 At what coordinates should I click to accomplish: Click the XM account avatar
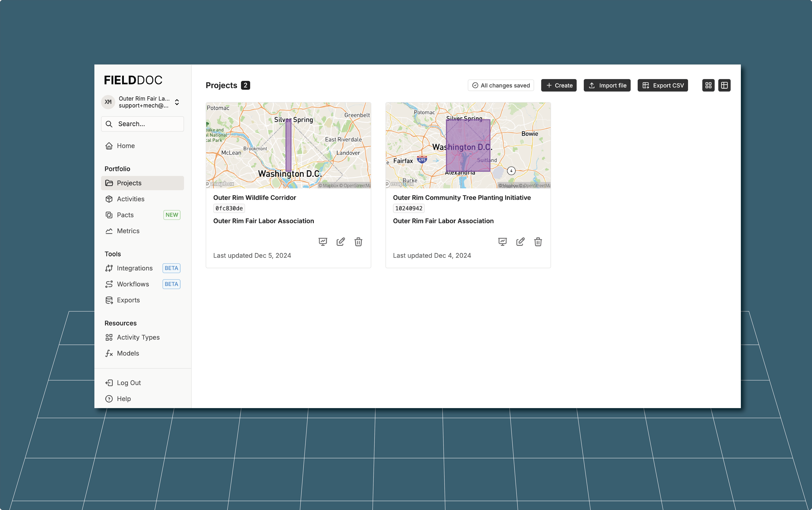(108, 102)
